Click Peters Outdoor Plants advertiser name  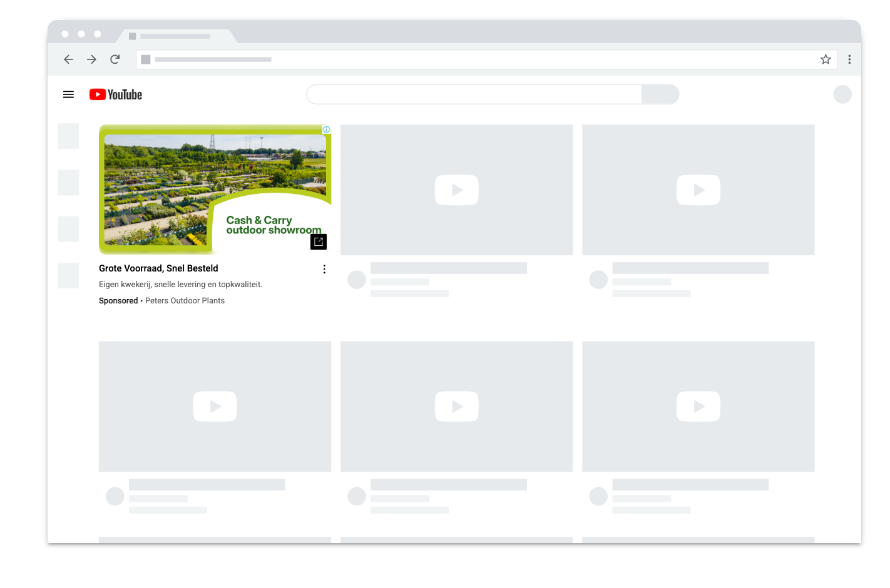point(185,301)
